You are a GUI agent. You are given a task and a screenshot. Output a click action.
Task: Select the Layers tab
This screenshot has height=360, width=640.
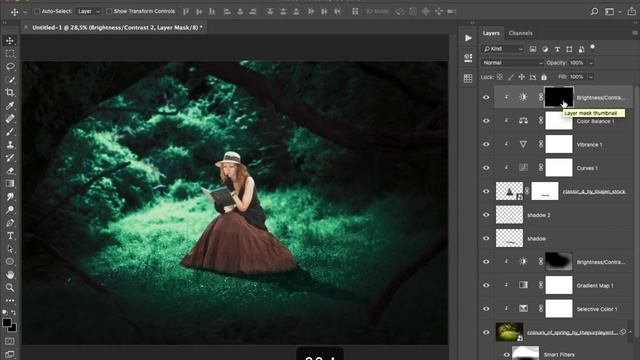click(491, 33)
